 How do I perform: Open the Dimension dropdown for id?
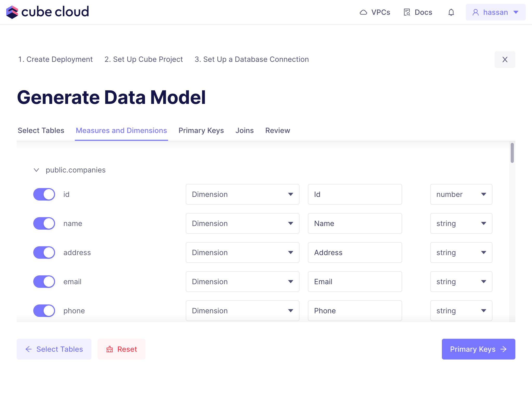[x=243, y=194]
